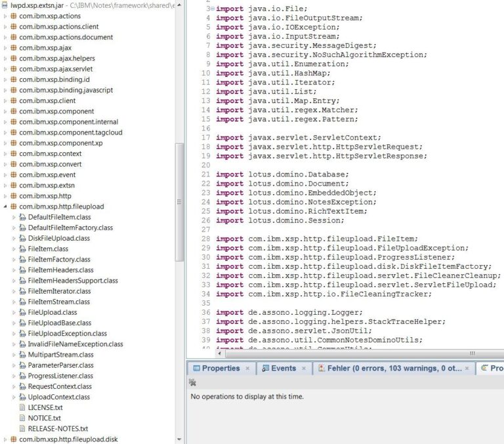Screen dimensions: 504x444
Task: Click package icon of com.ibm.xsp.ajax
Action: point(14,48)
